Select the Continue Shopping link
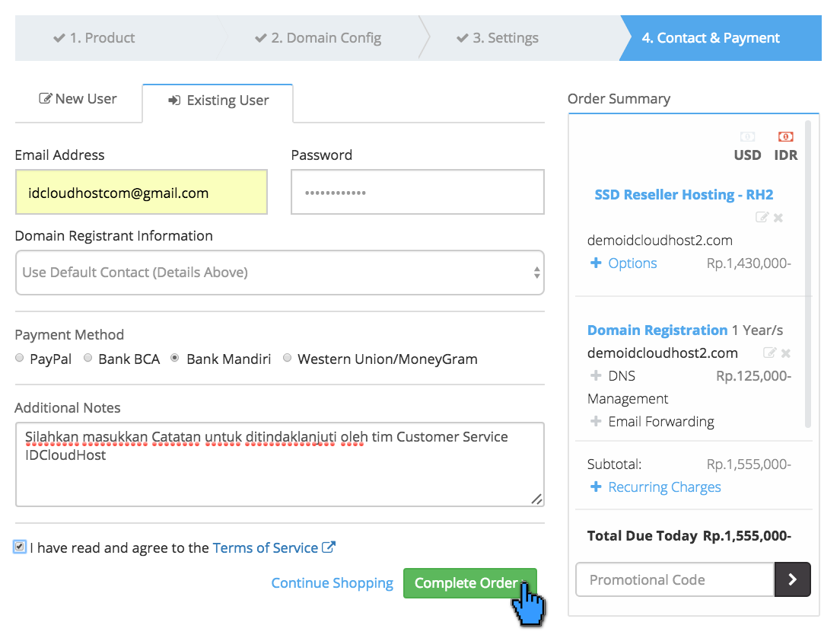This screenshot has width=840, height=635. coord(332,582)
